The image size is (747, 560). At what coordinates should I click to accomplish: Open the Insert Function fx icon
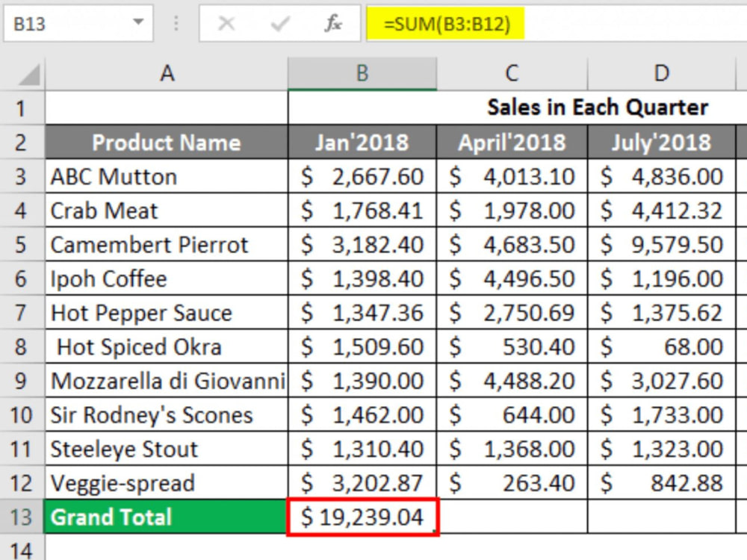coord(333,23)
